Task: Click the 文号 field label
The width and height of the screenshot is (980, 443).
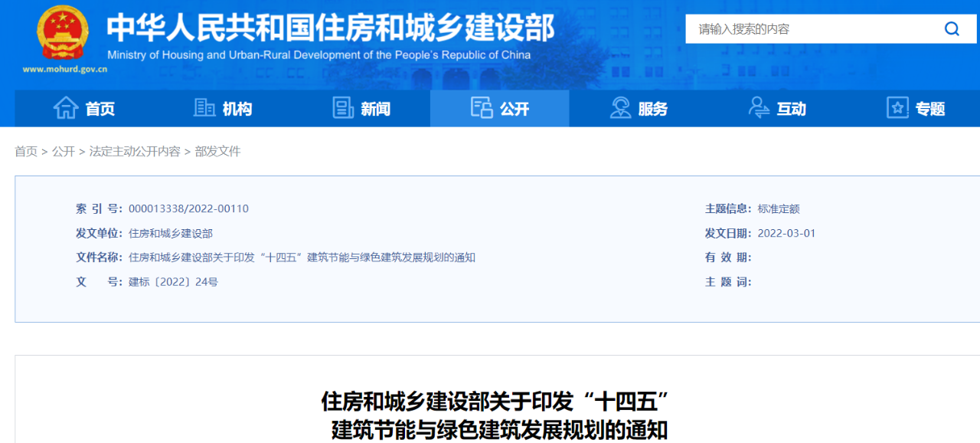Action: point(99,282)
